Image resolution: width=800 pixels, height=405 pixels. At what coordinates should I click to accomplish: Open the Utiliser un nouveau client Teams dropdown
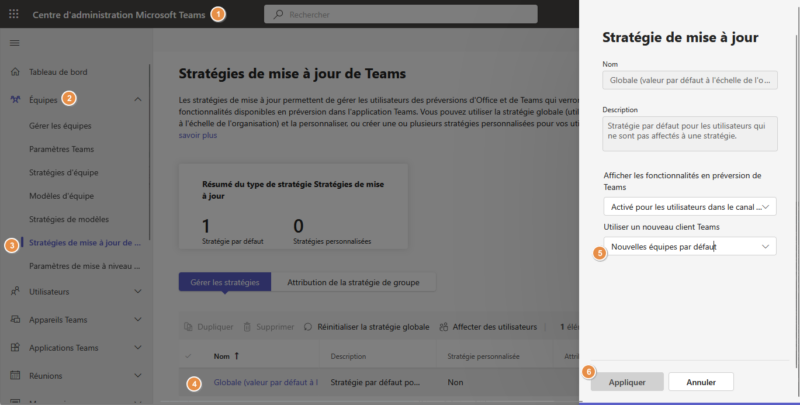[690, 246]
